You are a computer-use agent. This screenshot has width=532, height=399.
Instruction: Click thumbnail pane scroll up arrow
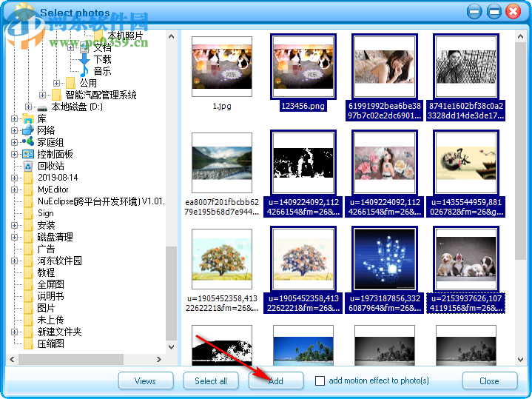(520, 36)
